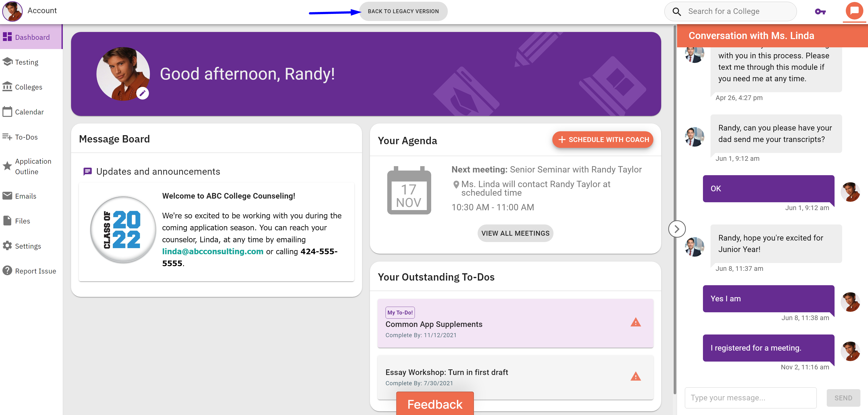Click Schedule With Coach button
Screen dimensions: 868x415
603,140
